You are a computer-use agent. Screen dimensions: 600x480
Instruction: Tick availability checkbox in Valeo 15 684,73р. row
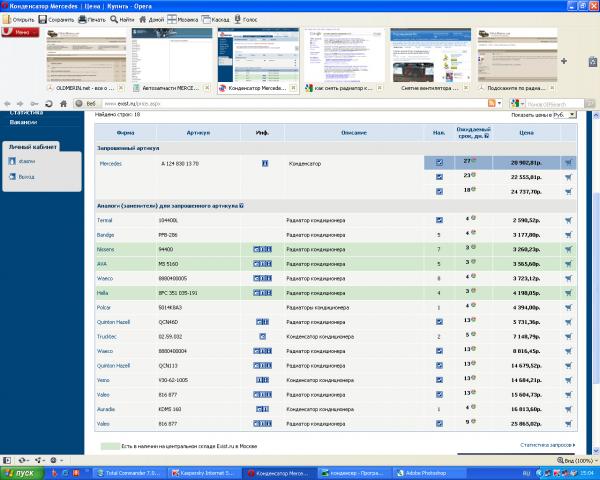point(439,395)
